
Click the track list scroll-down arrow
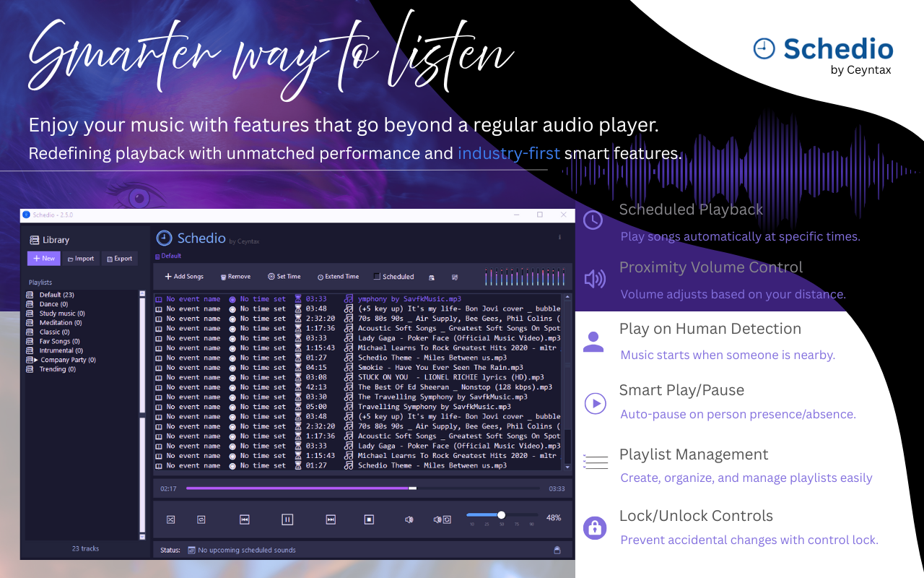567,467
